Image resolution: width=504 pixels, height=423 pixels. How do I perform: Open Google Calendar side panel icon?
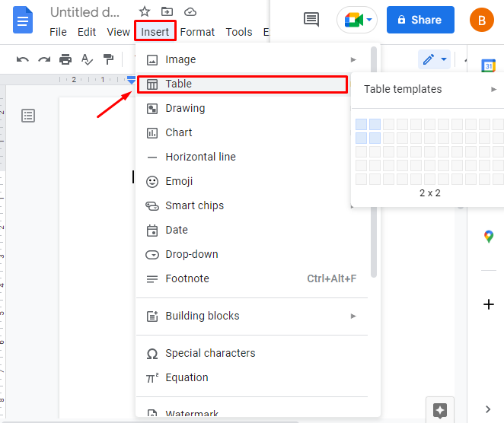click(489, 66)
